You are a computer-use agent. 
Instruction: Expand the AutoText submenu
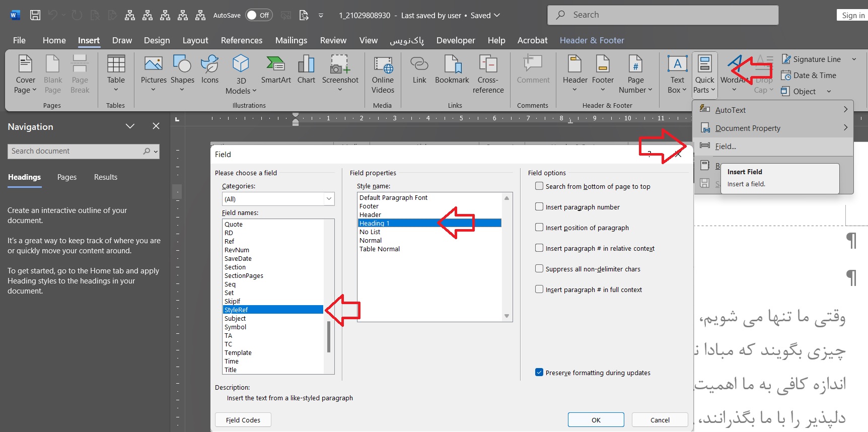tap(845, 110)
